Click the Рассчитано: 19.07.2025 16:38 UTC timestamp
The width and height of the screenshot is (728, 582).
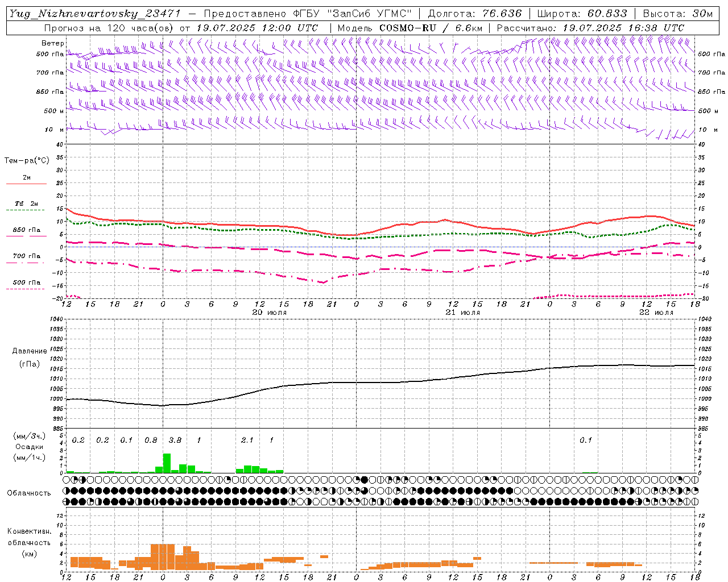click(x=590, y=28)
